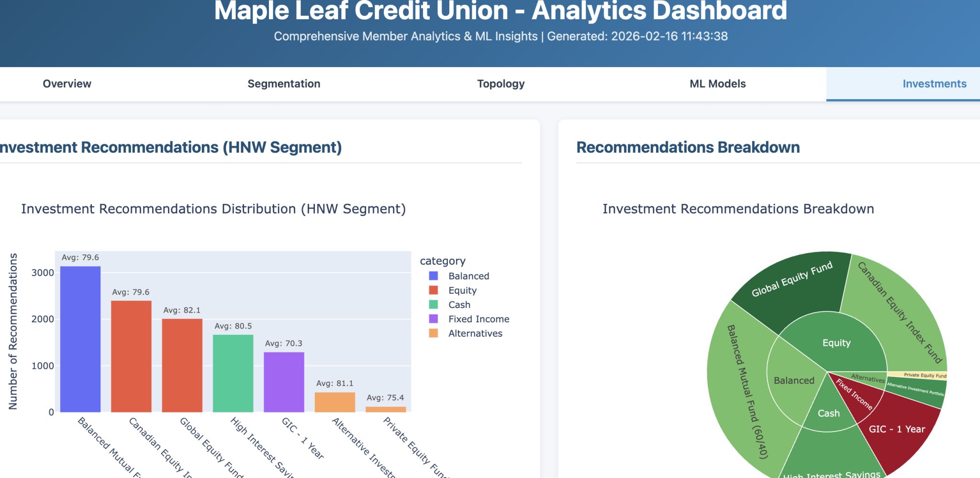Viewport: 980px width, 478px height.
Task: Click the Investment Recommendations (HNW Segment) heading
Action: [x=170, y=148]
